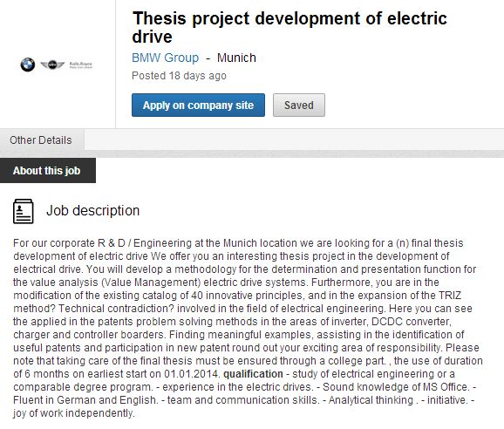Click the Posted 18 days ago text
504x429 pixels.
tap(179, 76)
